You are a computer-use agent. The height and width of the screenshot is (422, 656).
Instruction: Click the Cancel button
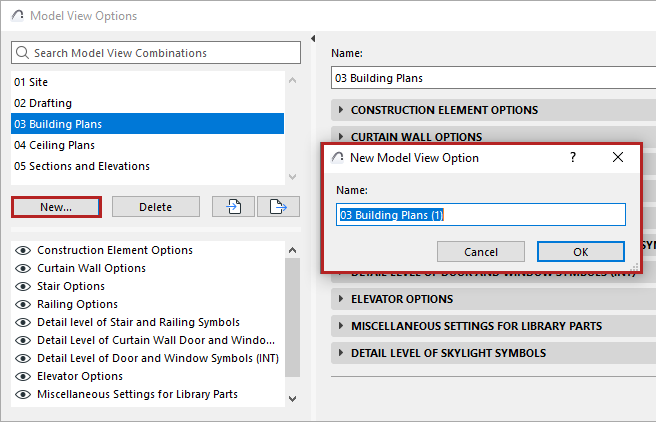coord(481,252)
